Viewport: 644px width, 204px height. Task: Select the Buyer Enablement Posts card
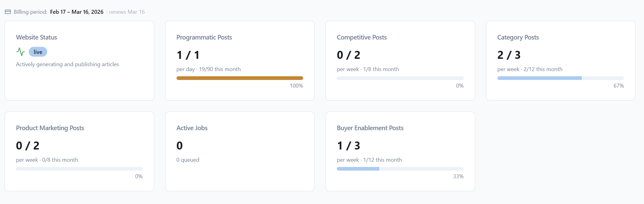pos(400,151)
